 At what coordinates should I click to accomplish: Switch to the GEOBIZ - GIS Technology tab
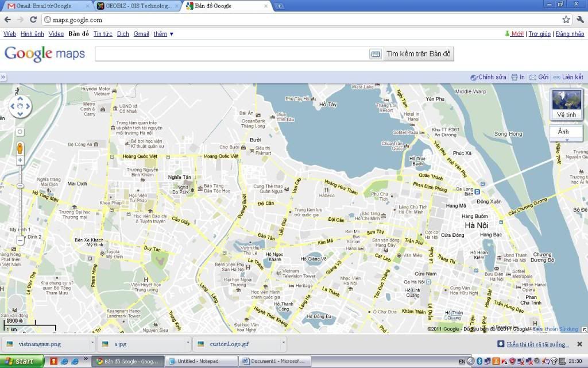pos(138,6)
